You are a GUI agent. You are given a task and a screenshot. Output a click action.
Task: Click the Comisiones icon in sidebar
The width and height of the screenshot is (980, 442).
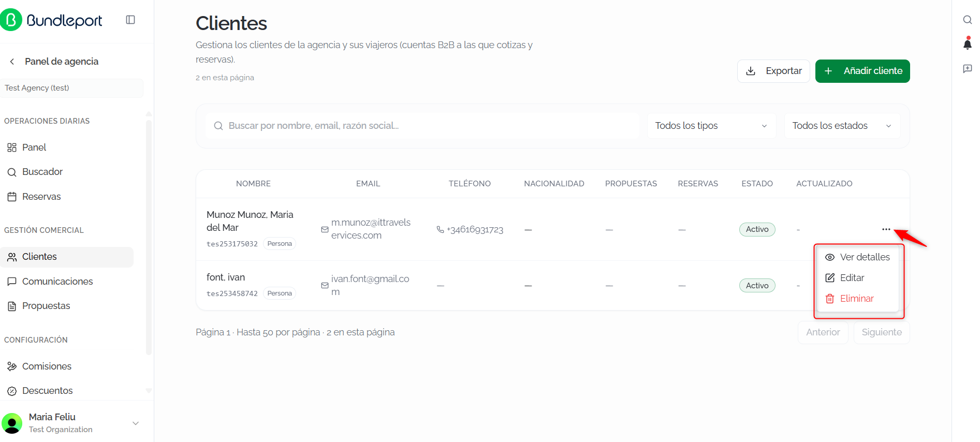point(12,366)
